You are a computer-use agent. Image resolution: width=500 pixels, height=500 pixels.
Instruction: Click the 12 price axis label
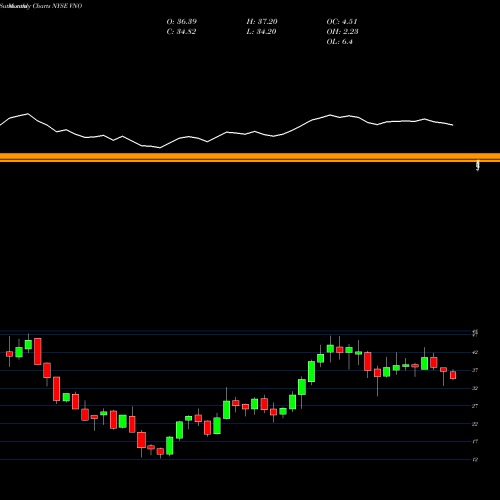[x=475, y=460]
